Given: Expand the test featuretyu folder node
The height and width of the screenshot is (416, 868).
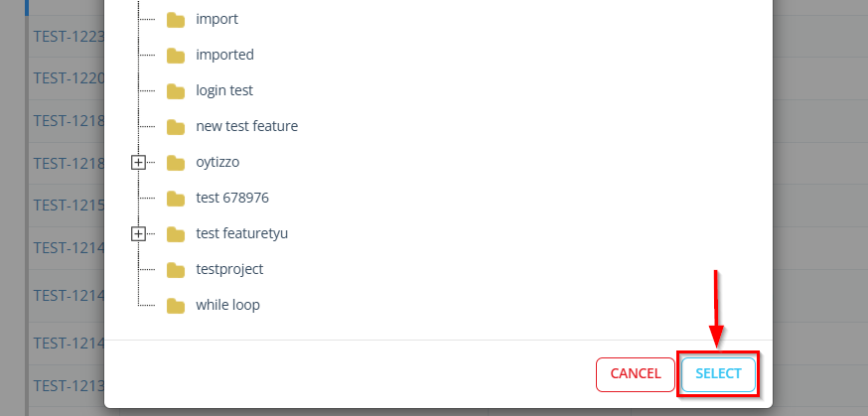Looking at the screenshot, I should tap(139, 234).
